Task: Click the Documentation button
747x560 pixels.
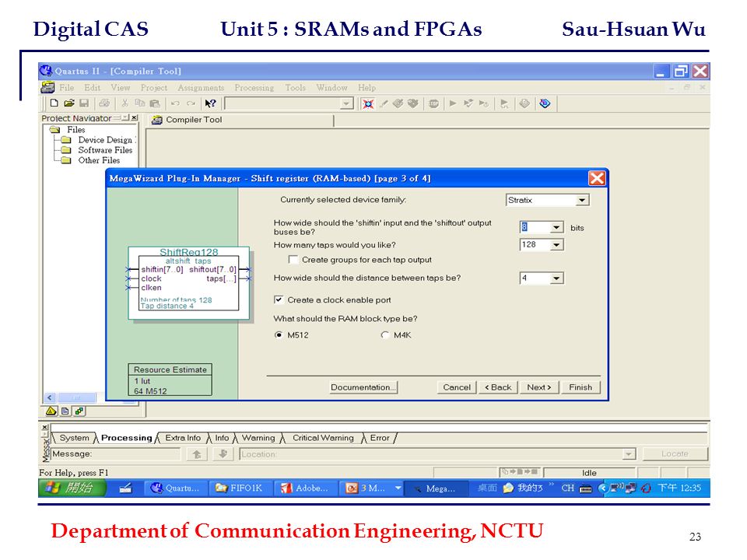Action: tap(363, 387)
